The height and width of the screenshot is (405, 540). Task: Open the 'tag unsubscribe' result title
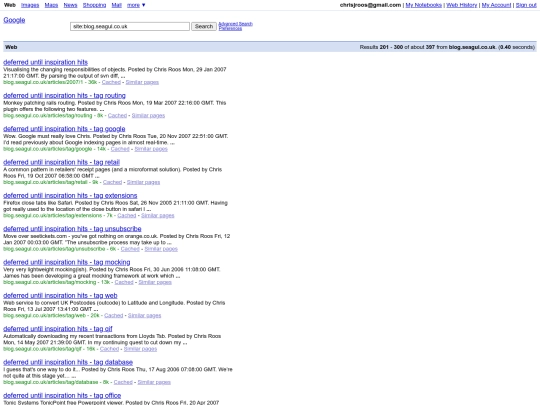click(x=72, y=229)
